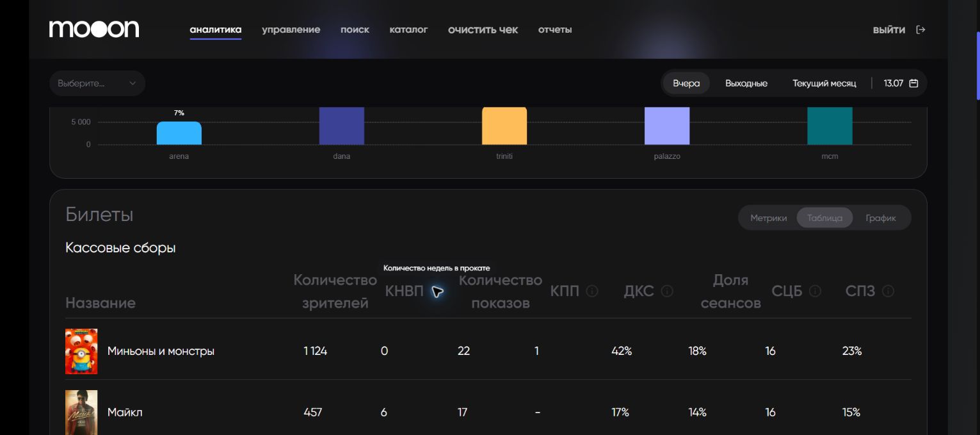This screenshot has height=435, width=980.
Task: Click the palazzo chart label
Action: 667,156
